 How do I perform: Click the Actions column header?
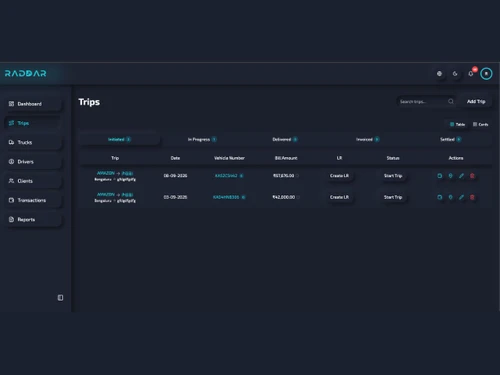coord(456,158)
